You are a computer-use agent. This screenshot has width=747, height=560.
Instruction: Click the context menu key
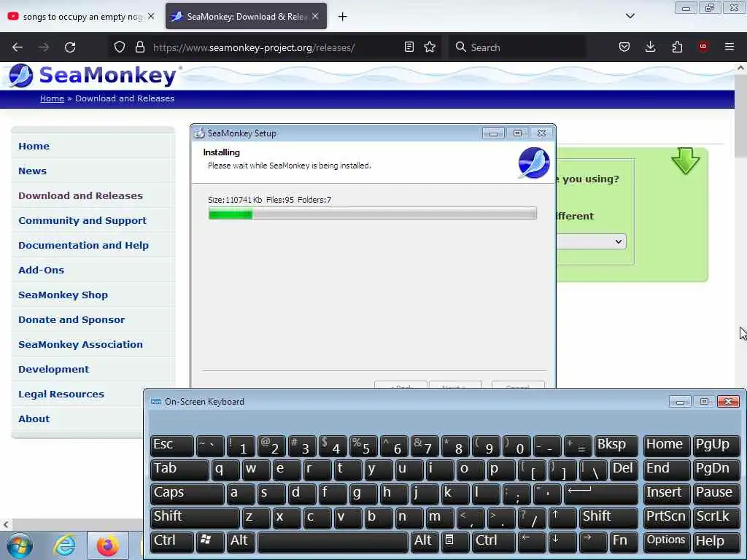pos(455,542)
